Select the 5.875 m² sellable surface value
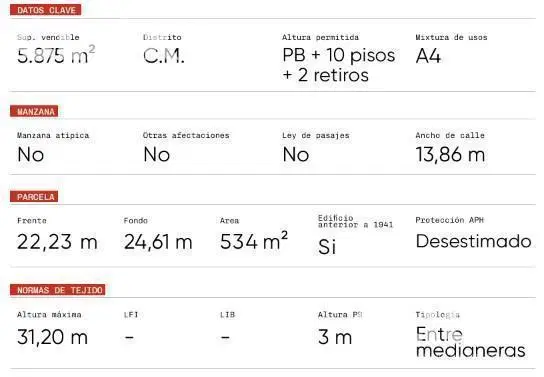This screenshot has width=544, height=377. (x=56, y=55)
